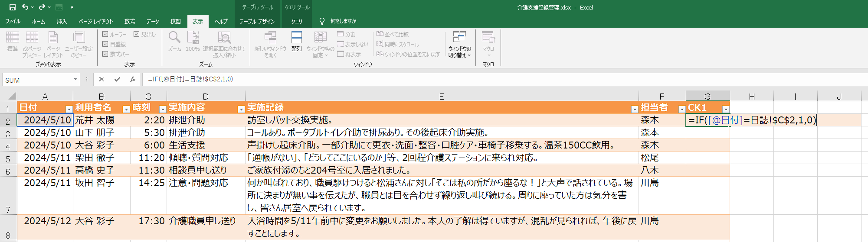Click the 分割 split button
This screenshot has width=868, height=242.
click(x=347, y=34)
